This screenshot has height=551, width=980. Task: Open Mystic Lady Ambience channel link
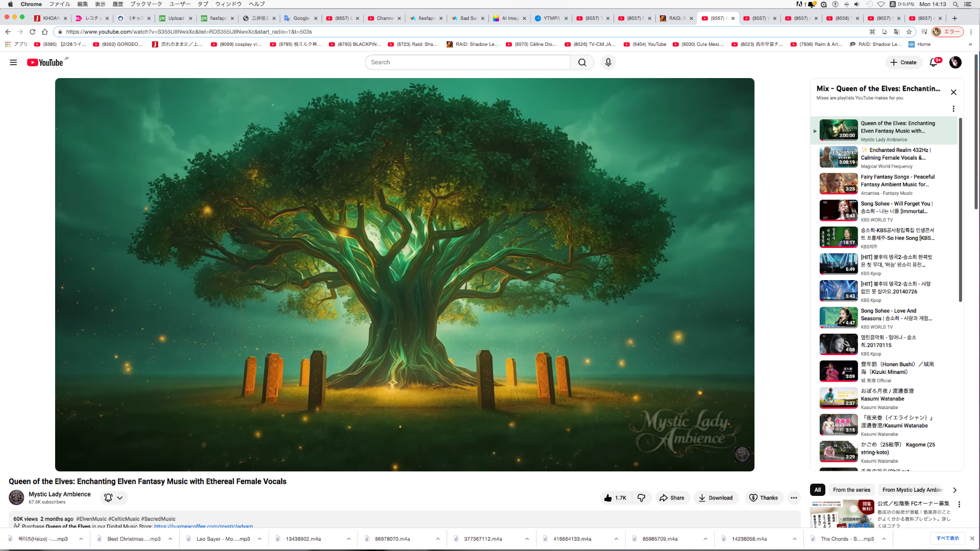(x=60, y=494)
